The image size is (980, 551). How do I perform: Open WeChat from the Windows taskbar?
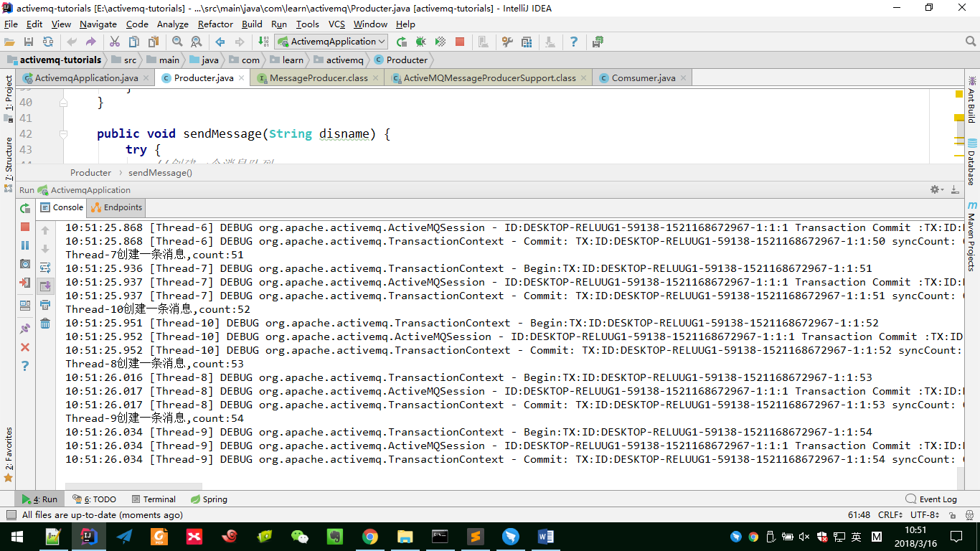[300, 537]
